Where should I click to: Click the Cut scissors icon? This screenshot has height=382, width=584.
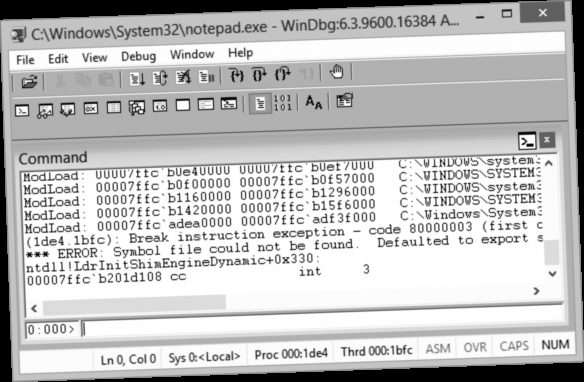(60, 80)
